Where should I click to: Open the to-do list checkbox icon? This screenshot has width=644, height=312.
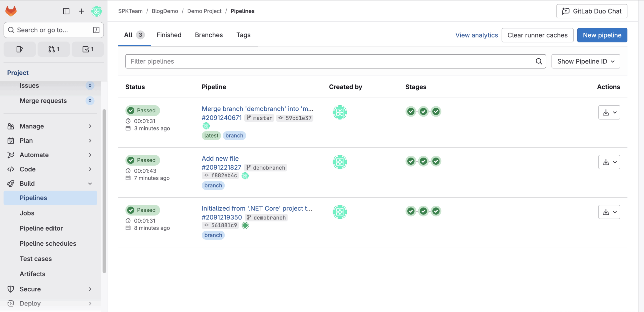[88, 49]
